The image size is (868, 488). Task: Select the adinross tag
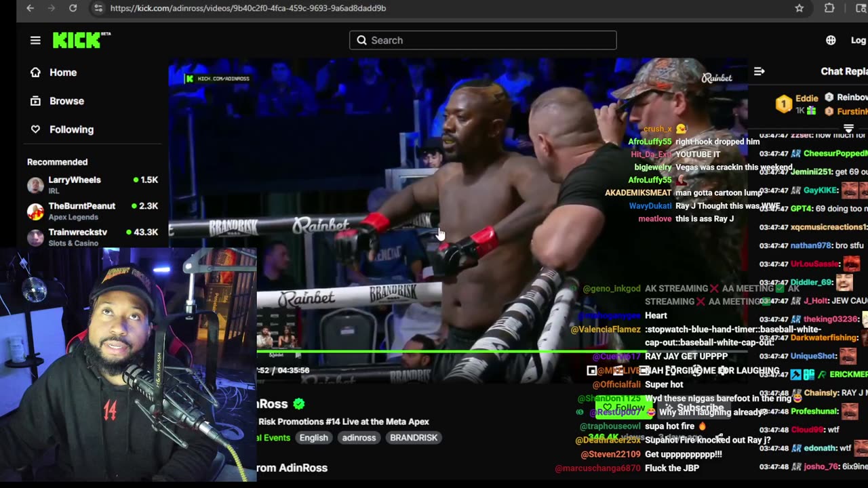coord(359,438)
